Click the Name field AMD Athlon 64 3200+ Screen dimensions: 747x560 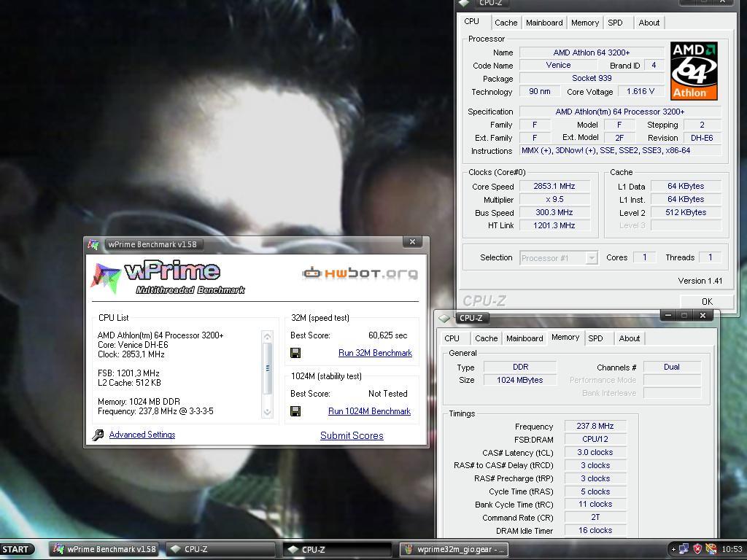pos(591,52)
